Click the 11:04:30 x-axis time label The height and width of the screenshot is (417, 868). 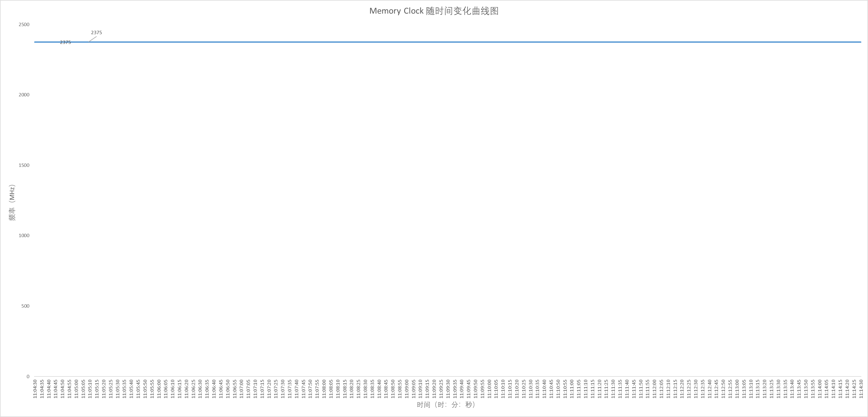click(35, 389)
